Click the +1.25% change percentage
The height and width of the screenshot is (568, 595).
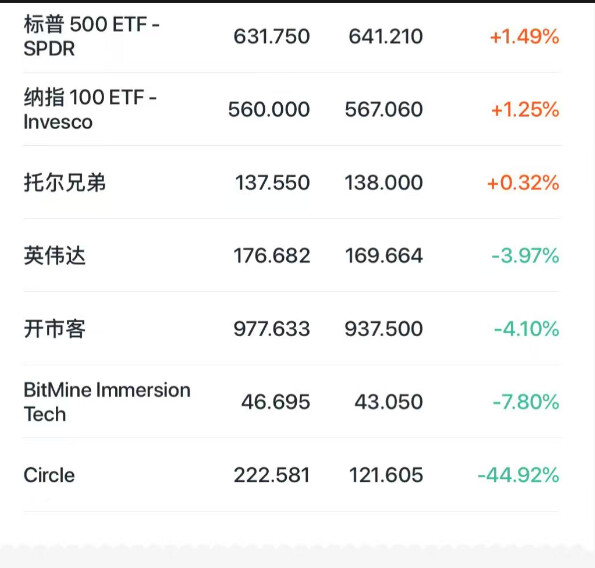point(525,110)
